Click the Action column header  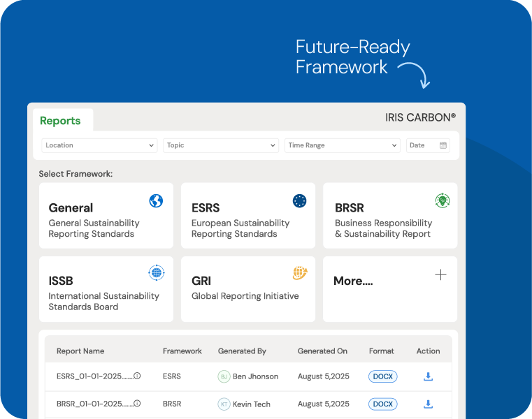pos(428,351)
